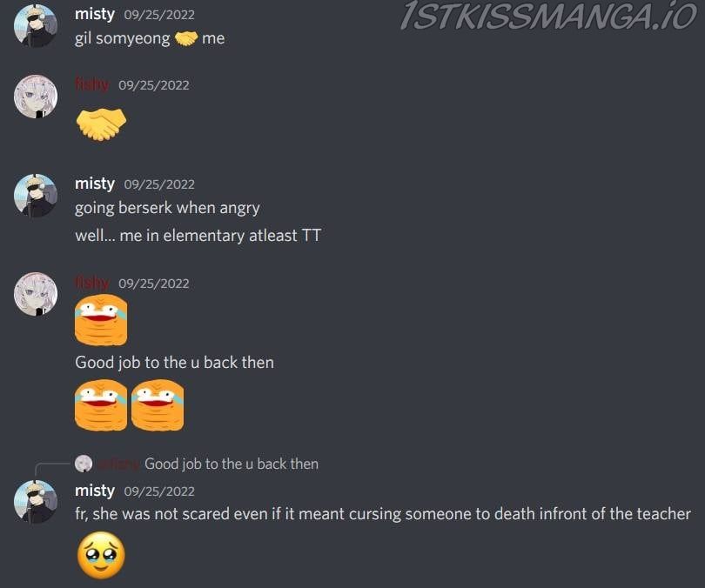705x588 pixels.
Task: Click misty's avatar on the last message
Action: 36,502
